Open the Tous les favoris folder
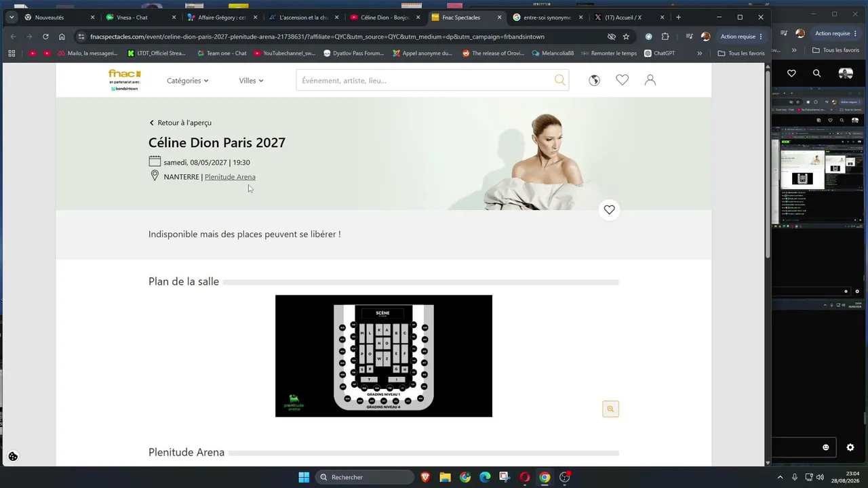The width and height of the screenshot is (868, 488). click(741, 53)
